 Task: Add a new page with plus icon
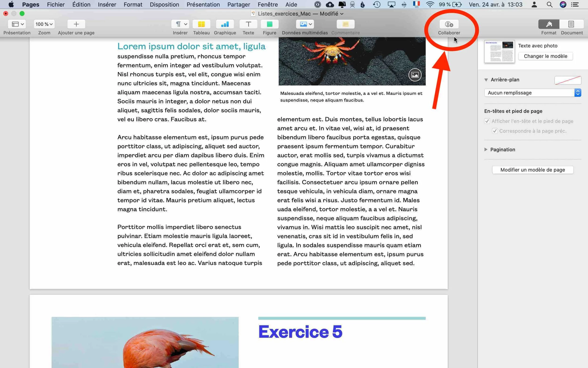tap(76, 24)
